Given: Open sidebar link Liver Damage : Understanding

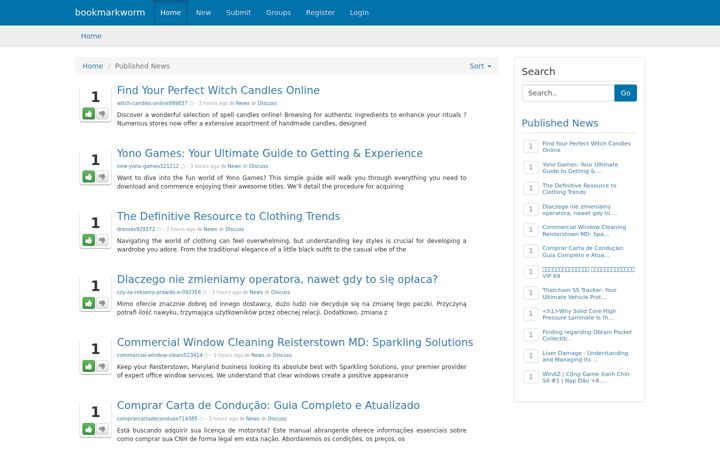Looking at the screenshot, I should 585,356.
